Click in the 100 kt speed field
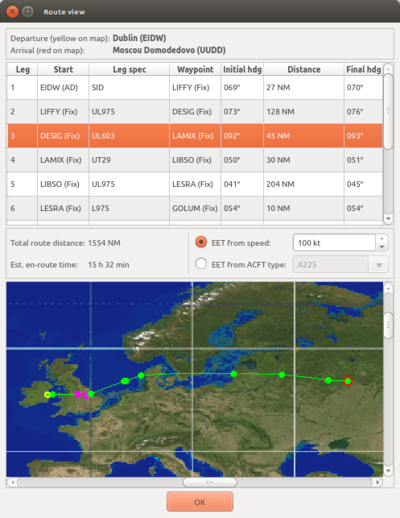 tap(334, 243)
